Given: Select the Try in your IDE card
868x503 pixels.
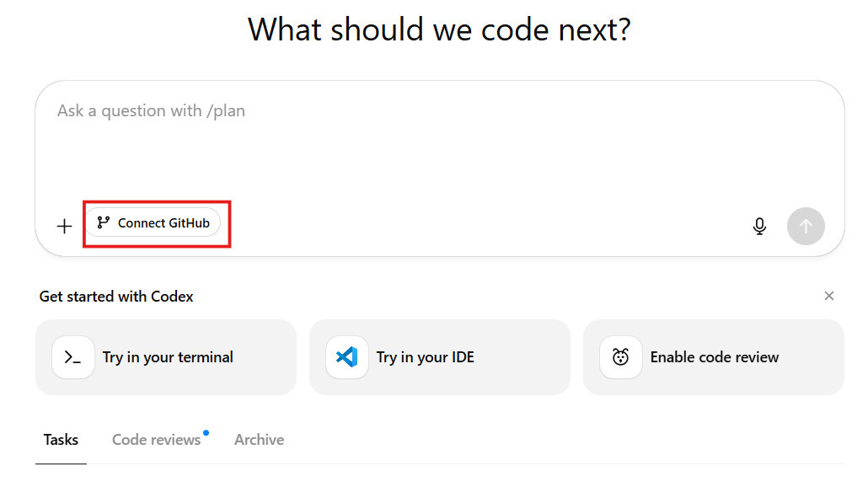Looking at the screenshot, I should [439, 357].
